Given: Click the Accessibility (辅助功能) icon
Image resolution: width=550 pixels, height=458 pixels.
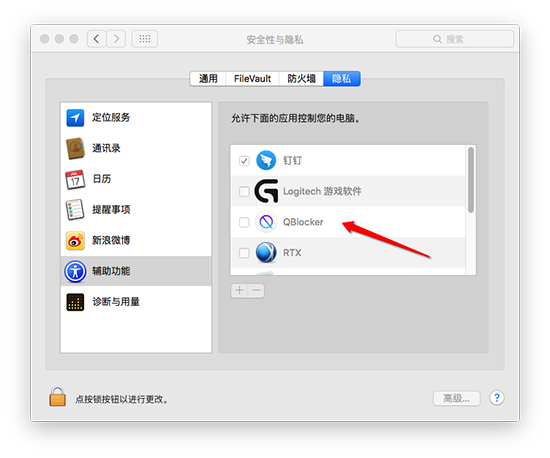Looking at the screenshot, I should [x=75, y=271].
